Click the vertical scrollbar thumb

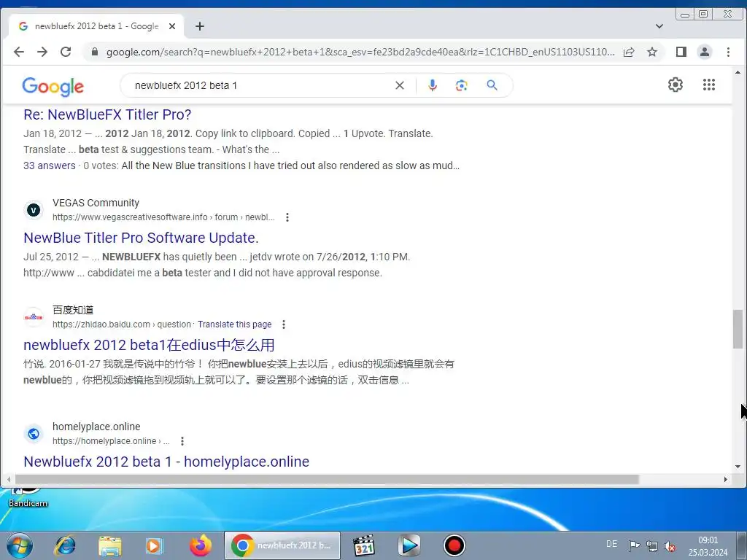point(738,329)
